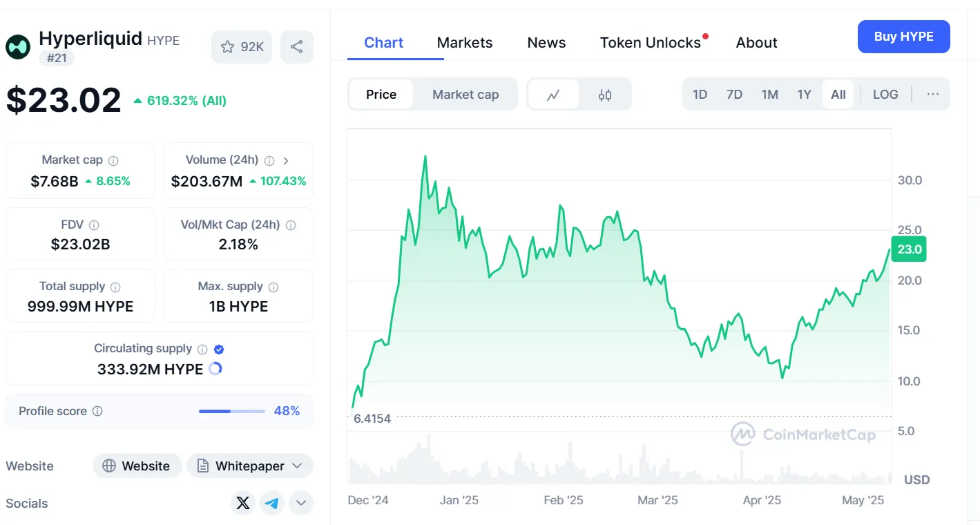Click the Buy HYPE button

point(904,37)
